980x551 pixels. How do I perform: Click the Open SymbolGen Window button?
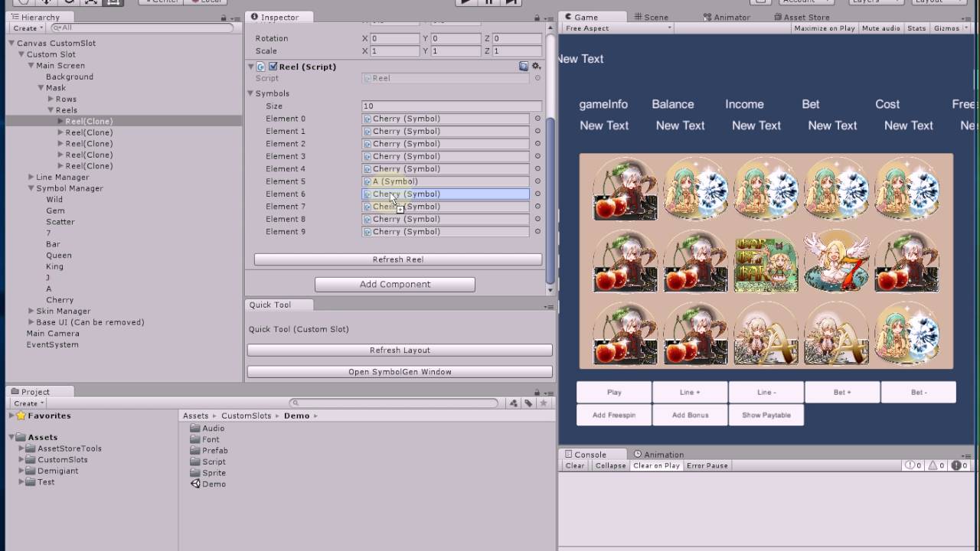click(x=400, y=372)
